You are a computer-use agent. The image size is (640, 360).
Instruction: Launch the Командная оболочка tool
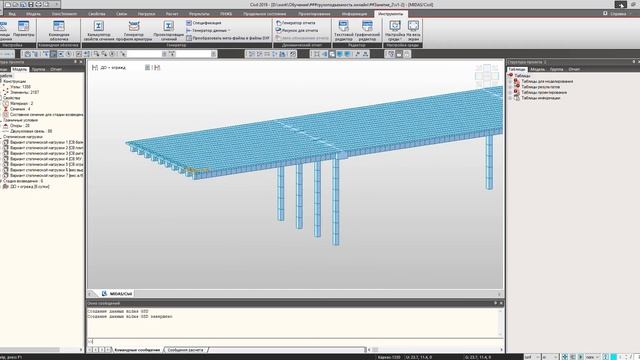59,31
